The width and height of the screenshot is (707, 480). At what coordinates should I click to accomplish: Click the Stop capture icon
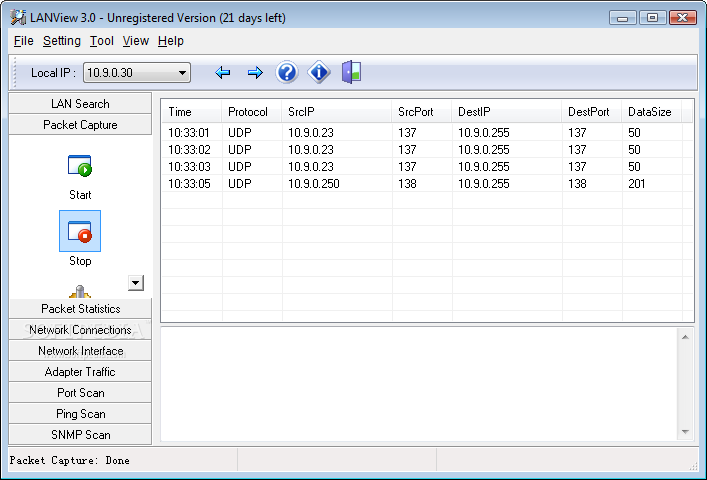coord(80,231)
